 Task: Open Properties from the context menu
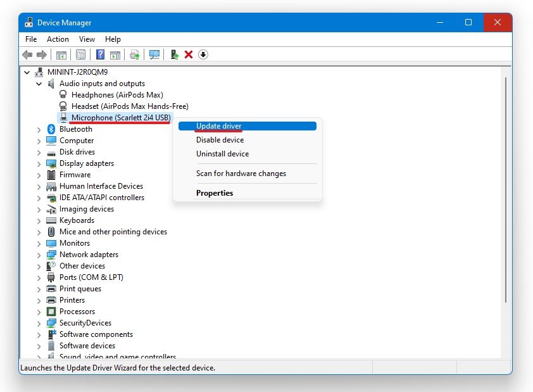coord(215,193)
